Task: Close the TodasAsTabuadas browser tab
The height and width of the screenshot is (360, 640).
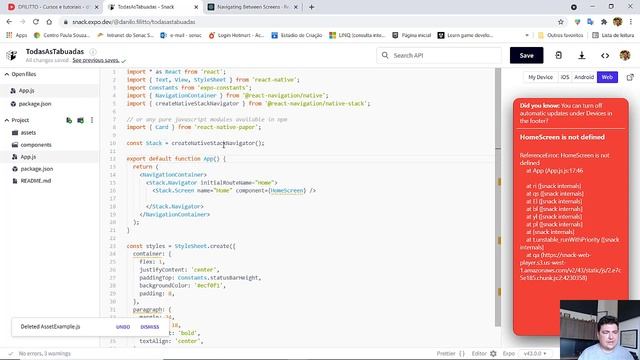Action: (196, 7)
